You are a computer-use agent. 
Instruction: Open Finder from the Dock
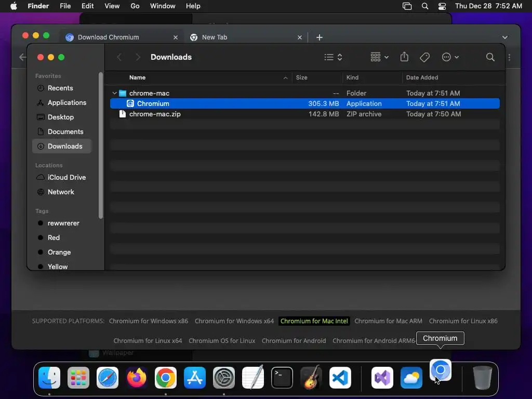click(49, 378)
